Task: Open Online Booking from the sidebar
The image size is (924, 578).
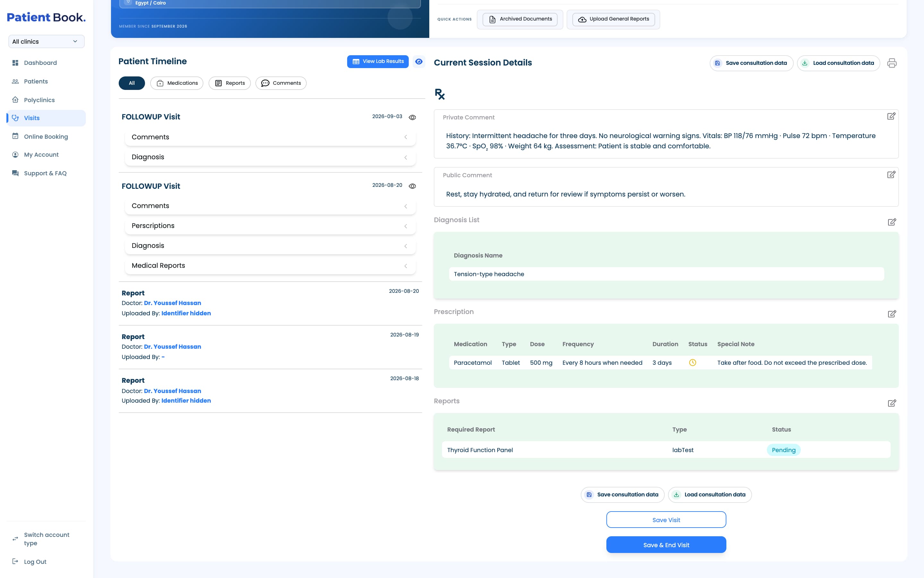Action: (46, 136)
